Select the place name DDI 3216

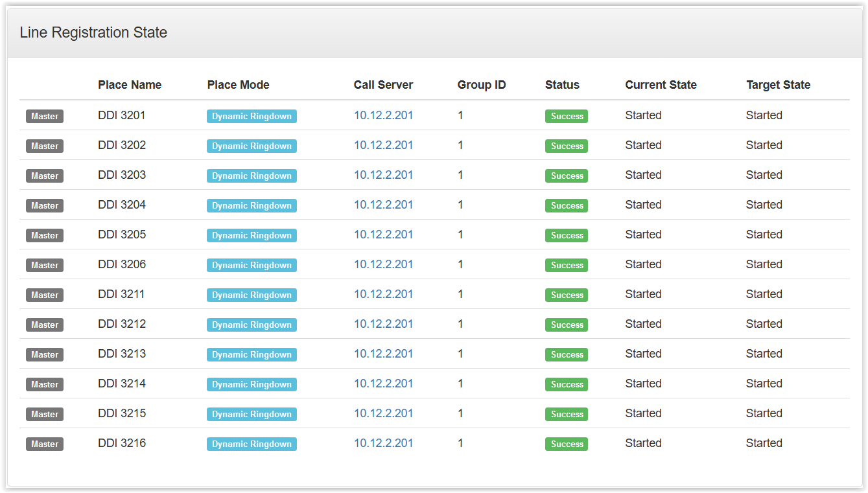(122, 443)
